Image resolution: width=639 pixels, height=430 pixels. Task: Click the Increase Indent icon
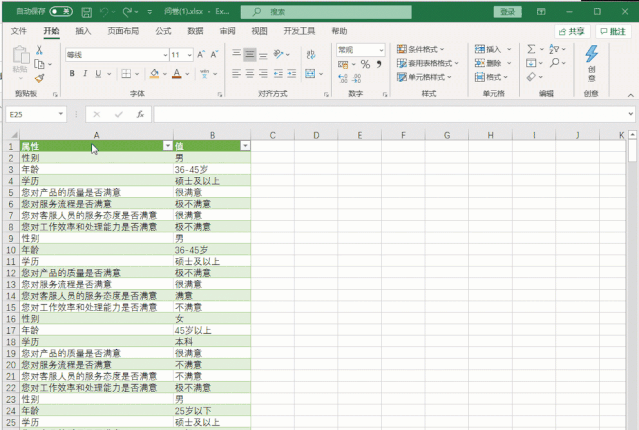(x=292, y=73)
